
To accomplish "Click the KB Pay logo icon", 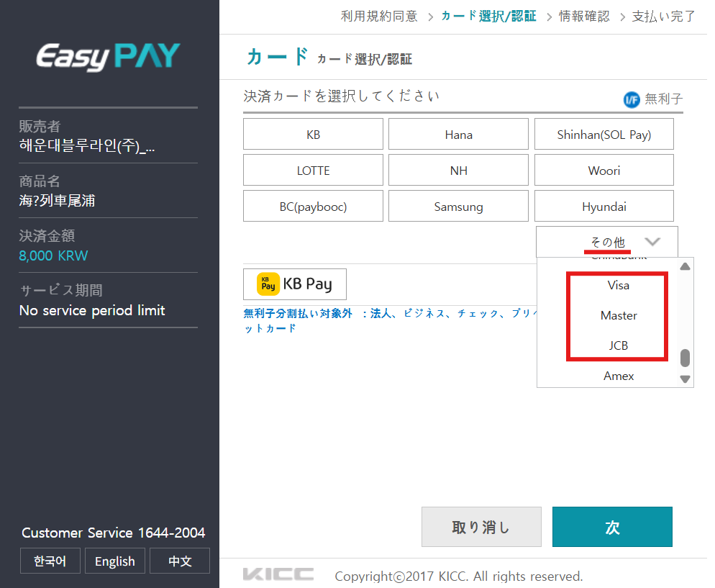I will pyautogui.click(x=268, y=284).
